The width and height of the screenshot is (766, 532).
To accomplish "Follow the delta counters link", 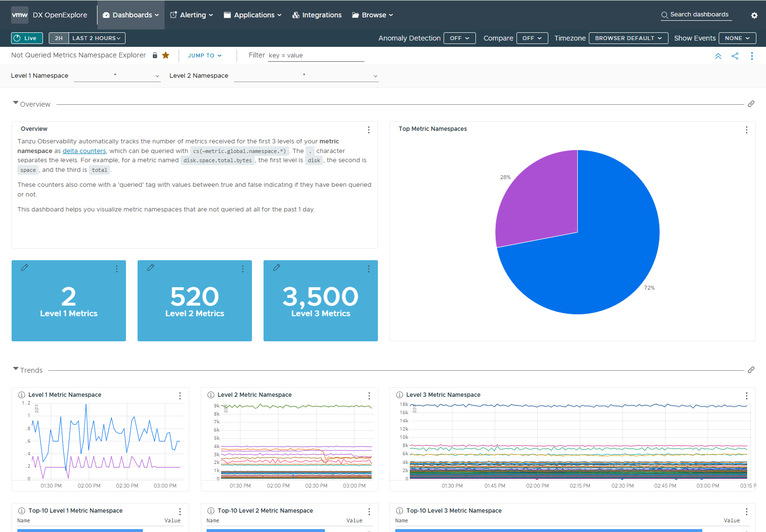I will [x=84, y=151].
